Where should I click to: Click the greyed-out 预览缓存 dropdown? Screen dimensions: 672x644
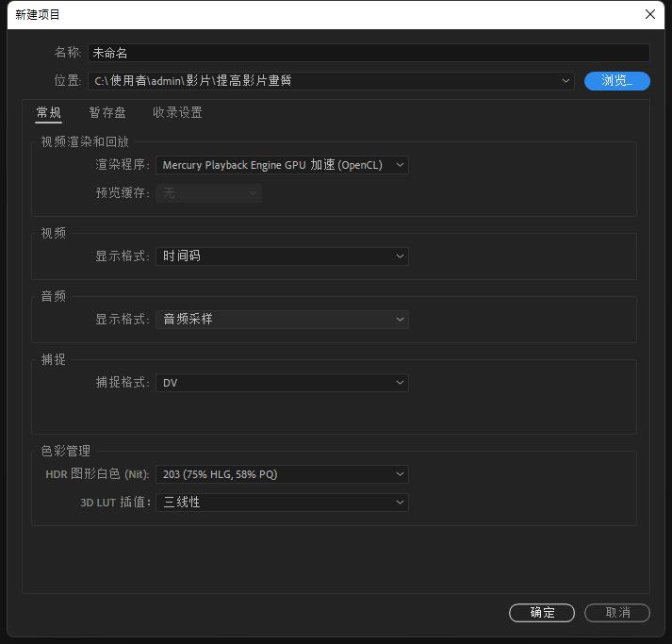point(208,193)
